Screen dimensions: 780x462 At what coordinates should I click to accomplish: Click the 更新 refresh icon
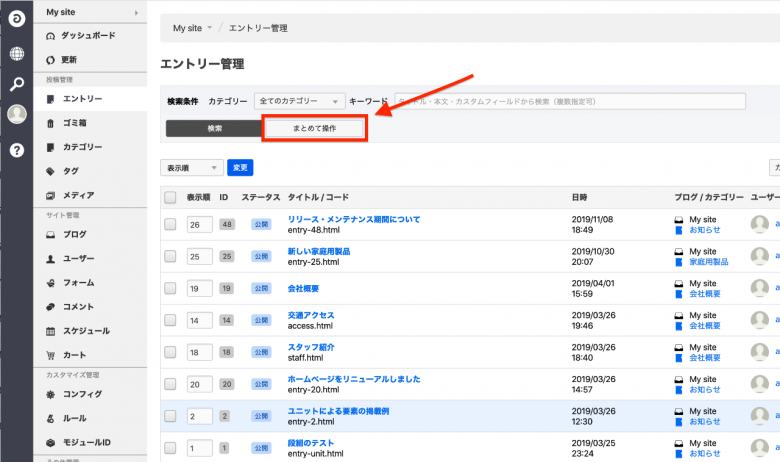(x=50, y=60)
